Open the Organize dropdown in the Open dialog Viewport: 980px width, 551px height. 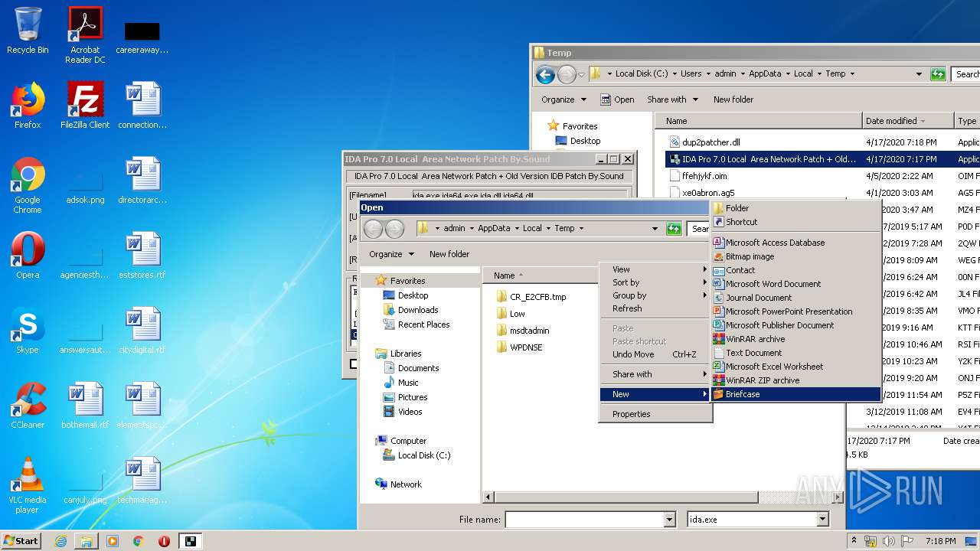391,254
